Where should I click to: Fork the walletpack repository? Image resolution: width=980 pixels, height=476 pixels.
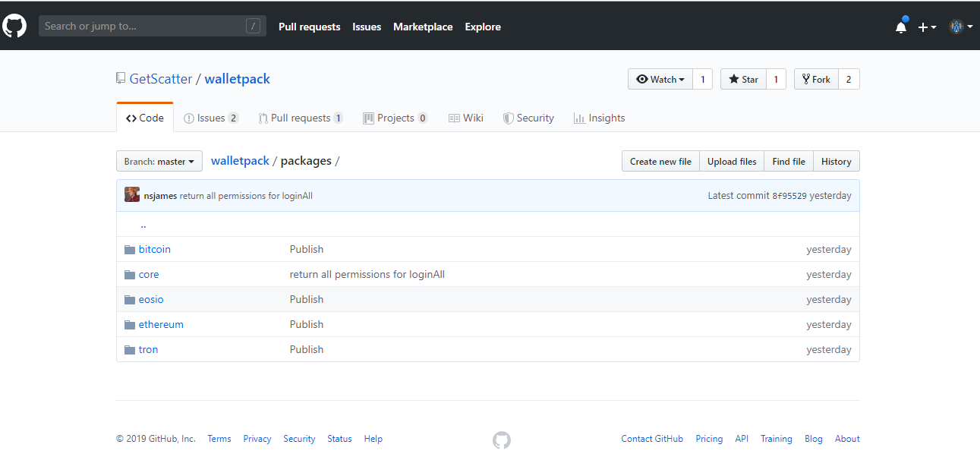(816, 79)
